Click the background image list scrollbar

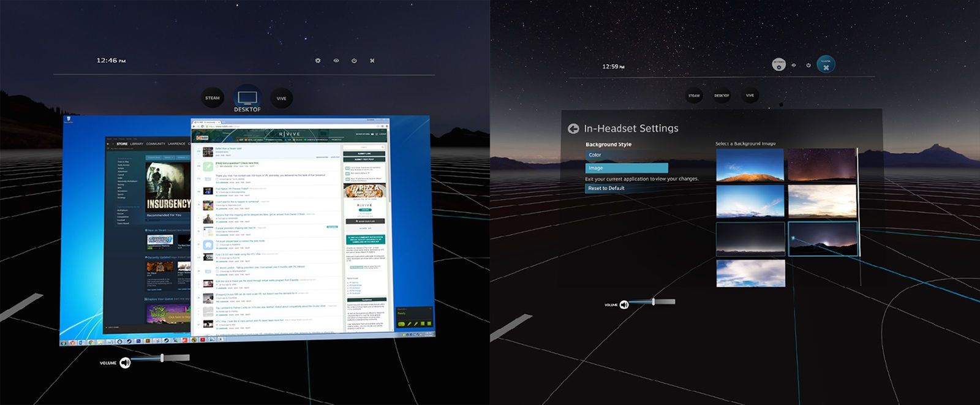point(858,202)
